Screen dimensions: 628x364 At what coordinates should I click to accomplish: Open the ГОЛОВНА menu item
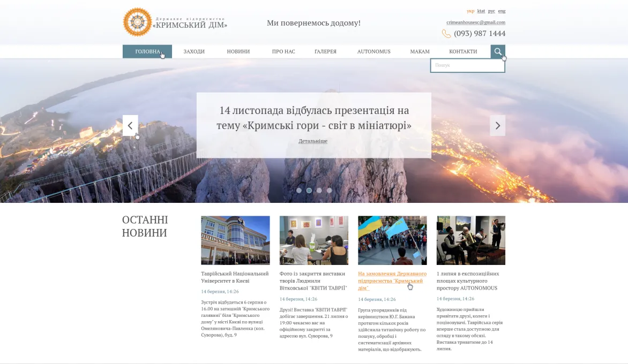pyautogui.click(x=147, y=51)
